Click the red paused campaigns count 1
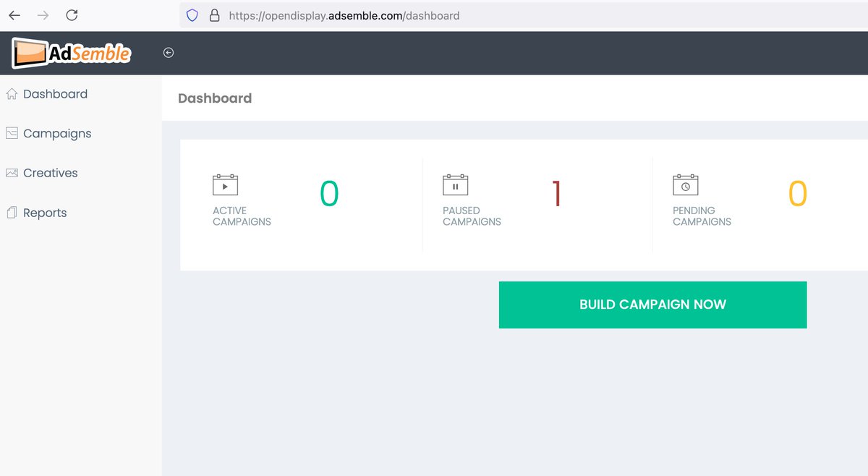 point(557,193)
